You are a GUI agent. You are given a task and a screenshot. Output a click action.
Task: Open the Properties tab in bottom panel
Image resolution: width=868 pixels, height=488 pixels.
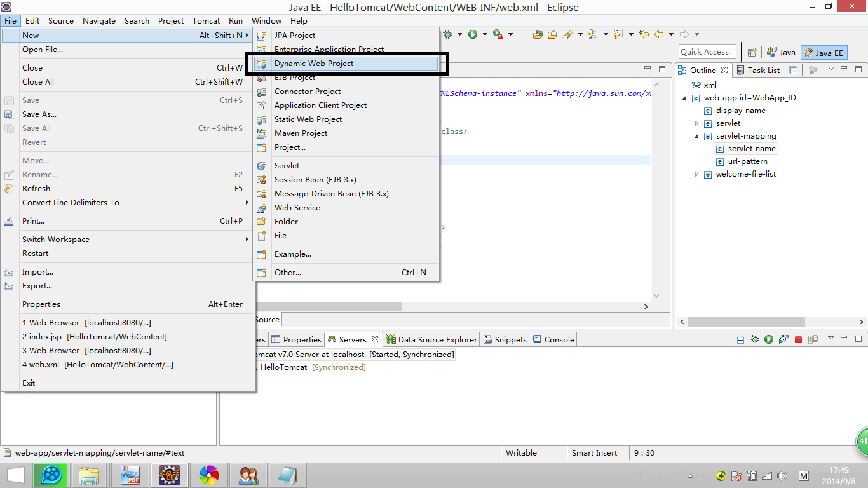[297, 339]
